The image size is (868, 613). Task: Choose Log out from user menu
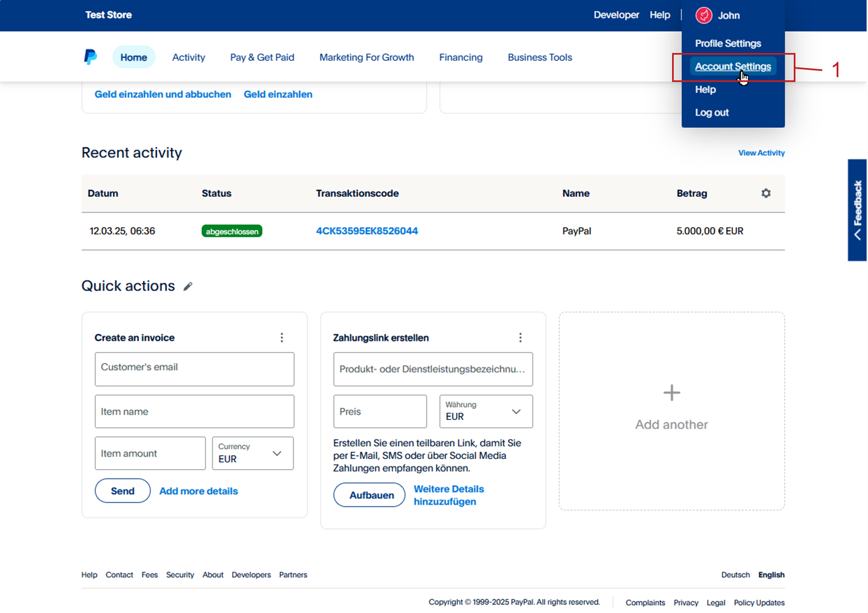(x=712, y=113)
